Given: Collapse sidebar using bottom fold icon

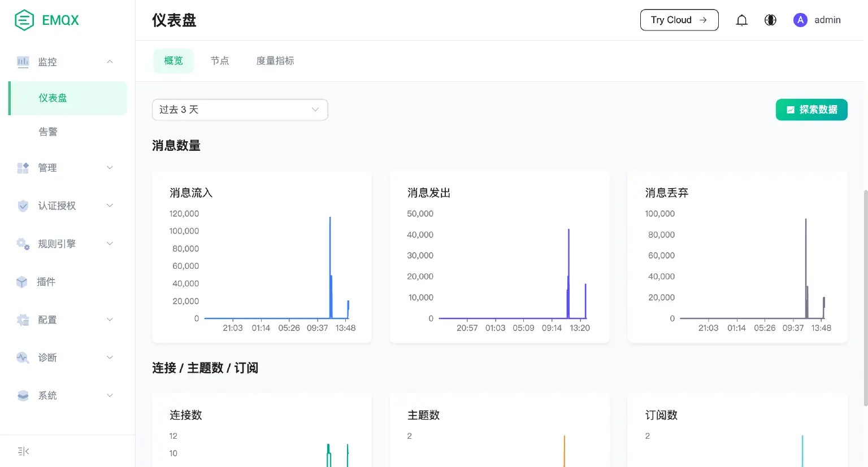Looking at the screenshot, I should click(23, 451).
